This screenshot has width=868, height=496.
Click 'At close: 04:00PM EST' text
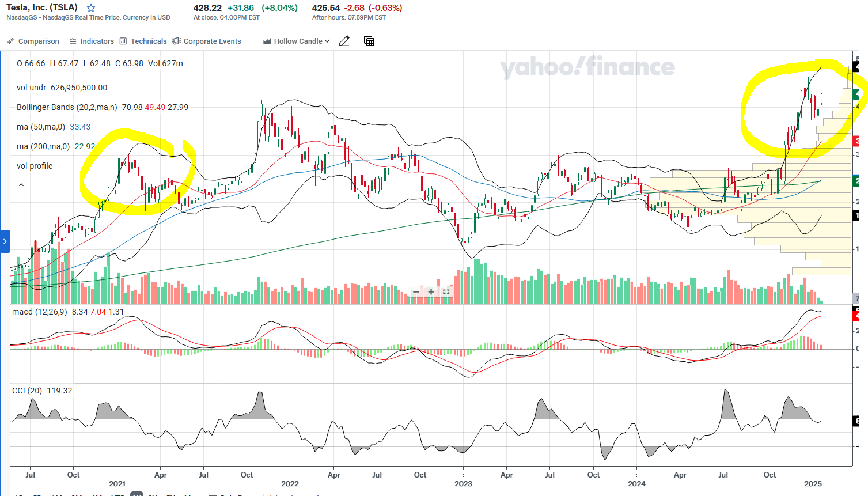pyautogui.click(x=226, y=18)
